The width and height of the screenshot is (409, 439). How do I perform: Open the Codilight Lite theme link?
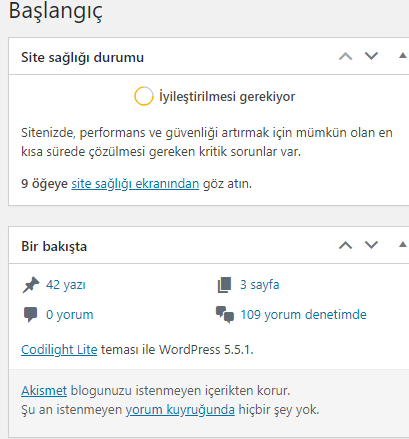[x=59, y=350]
